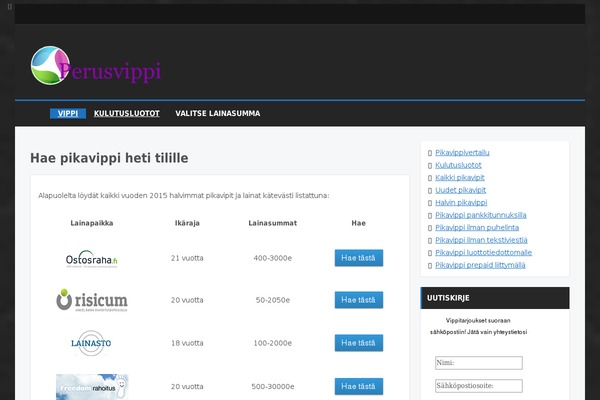The image size is (600, 400).
Task: Click Hae tästä for Freedom rahoitus
Action: coord(359,387)
